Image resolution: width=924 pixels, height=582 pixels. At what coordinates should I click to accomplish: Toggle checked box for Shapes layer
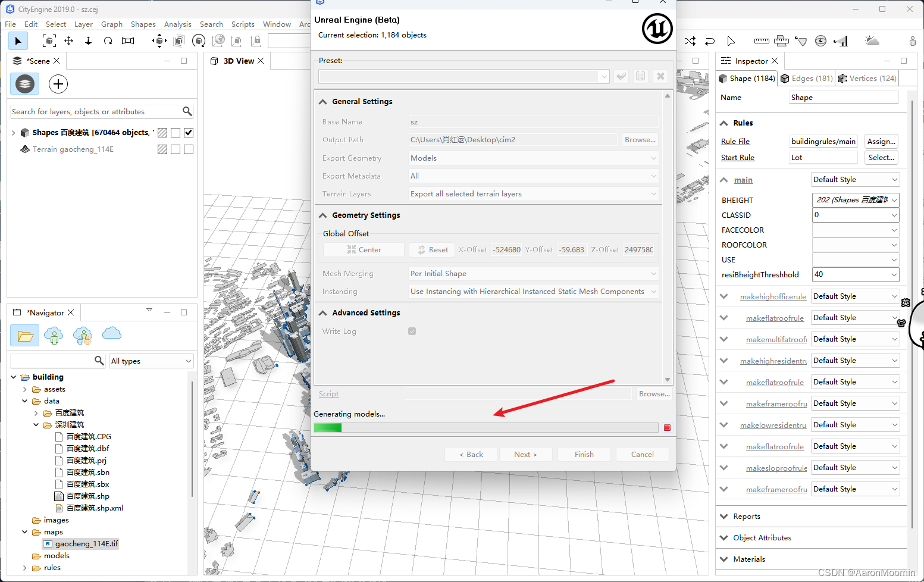[x=189, y=133]
